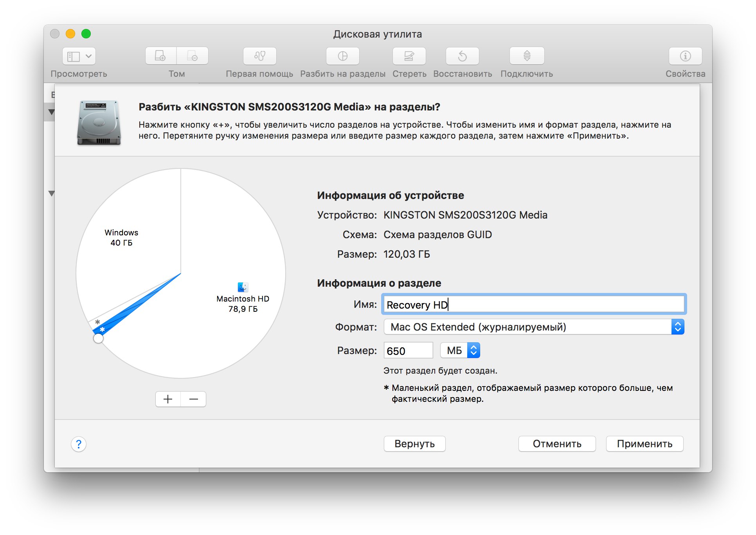Click the Вернуть button
Image resolution: width=756 pixels, height=535 pixels.
[414, 444]
